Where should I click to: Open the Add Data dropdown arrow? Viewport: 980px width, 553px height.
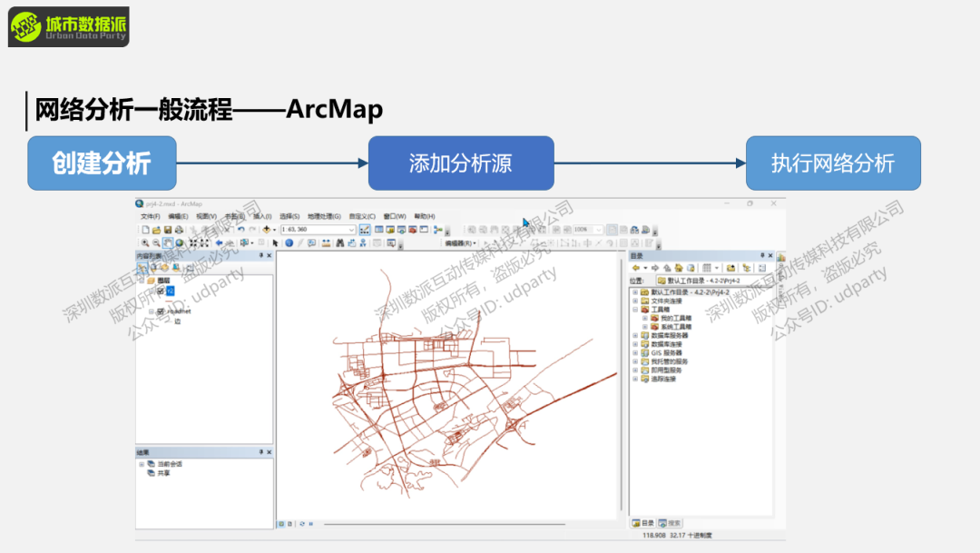(x=274, y=230)
